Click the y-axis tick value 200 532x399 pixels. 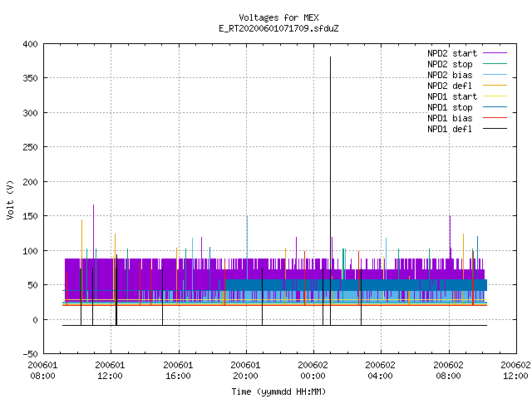click(x=30, y=182)
